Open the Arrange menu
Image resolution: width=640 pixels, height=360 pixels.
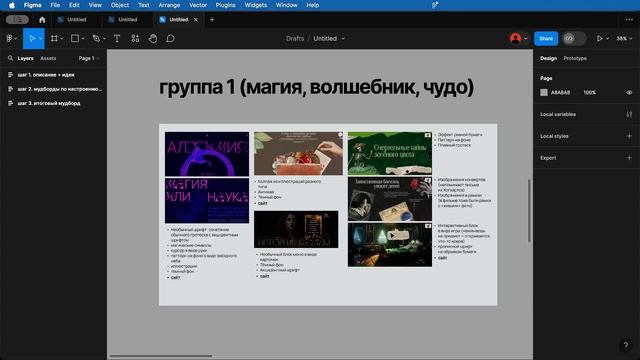[169, 5]
